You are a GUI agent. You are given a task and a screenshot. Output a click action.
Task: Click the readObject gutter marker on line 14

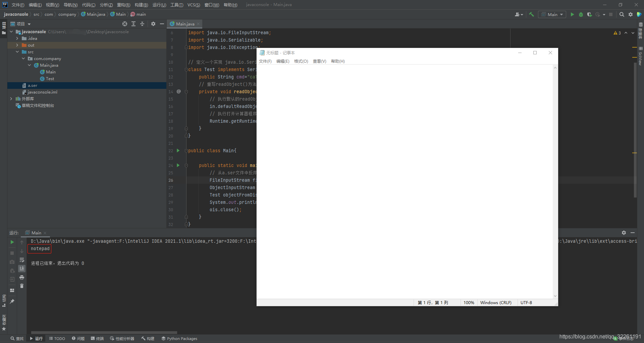click(178, 92)
